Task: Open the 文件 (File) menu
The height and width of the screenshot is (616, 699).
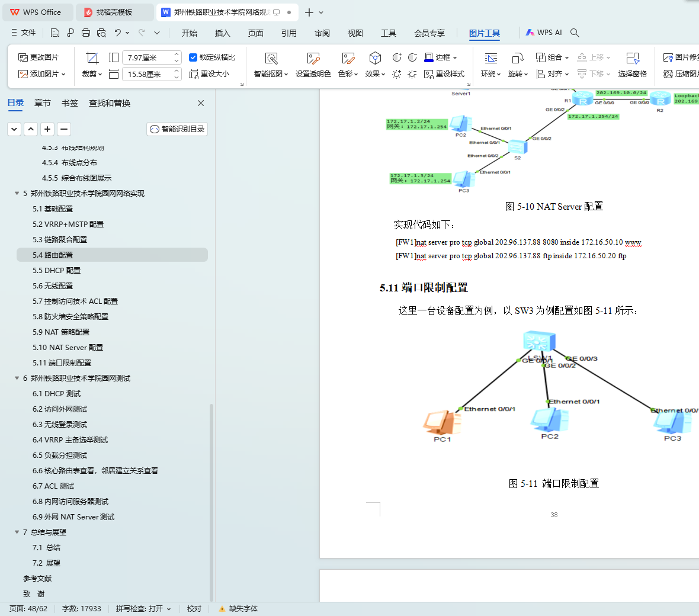Action: [x=23, y=33]
